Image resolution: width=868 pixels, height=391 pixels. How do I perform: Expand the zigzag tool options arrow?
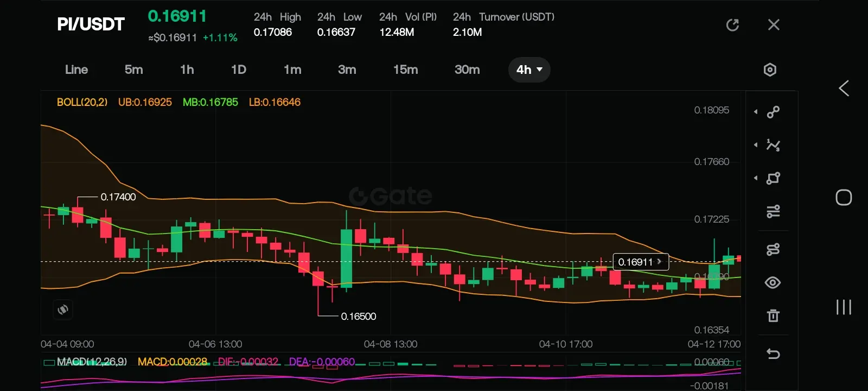(756, 145)
